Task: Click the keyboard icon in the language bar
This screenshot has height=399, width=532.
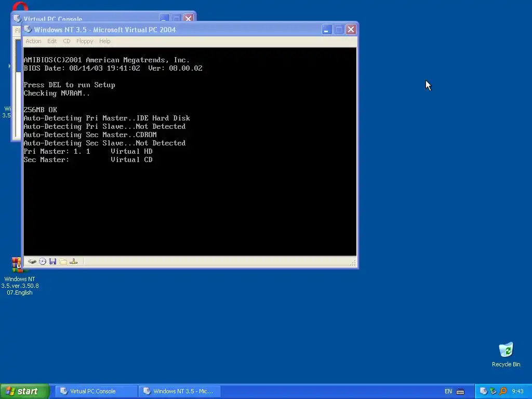Action: click(x=460, y=392)
